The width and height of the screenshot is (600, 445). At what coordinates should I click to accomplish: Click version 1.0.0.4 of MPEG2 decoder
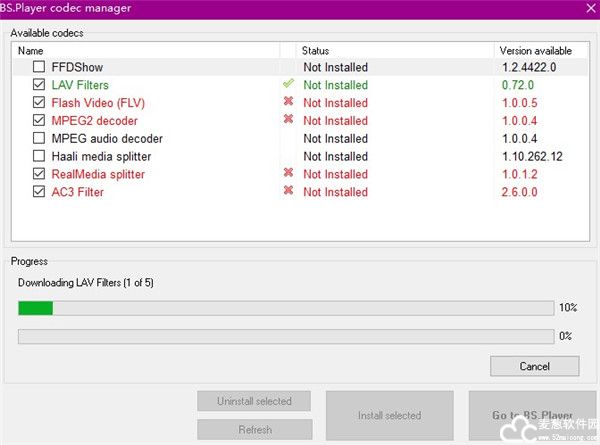520,121
